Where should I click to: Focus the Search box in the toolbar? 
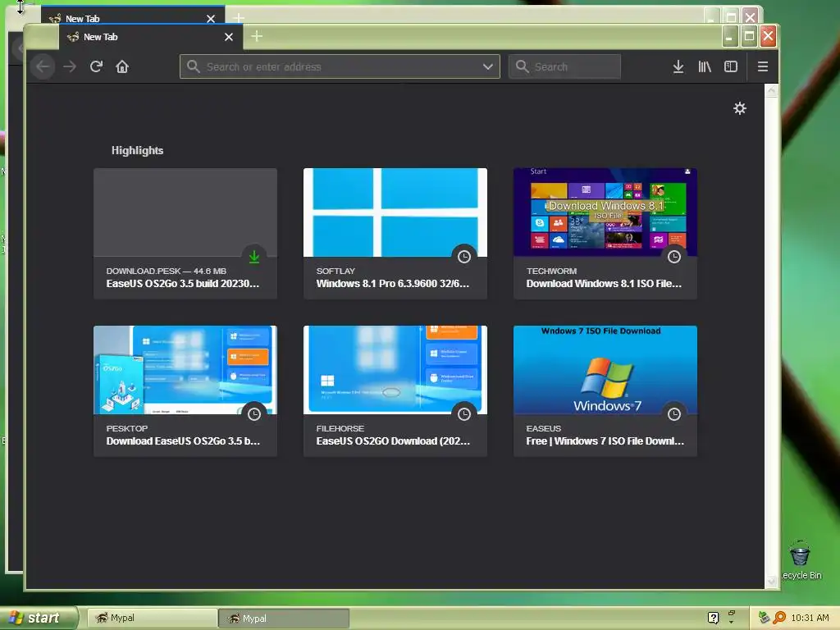(564, 67)
